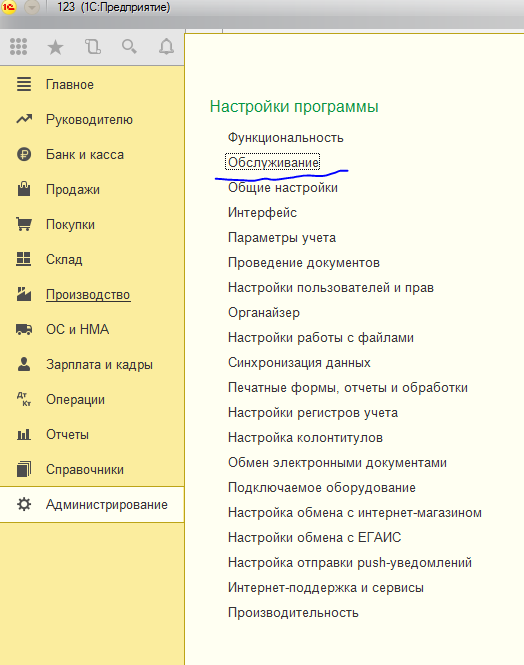The width and height of the screenshot is (524, 665).
Task: Click Интернет-поддержка и сервисы link
Action: point(326,587)
